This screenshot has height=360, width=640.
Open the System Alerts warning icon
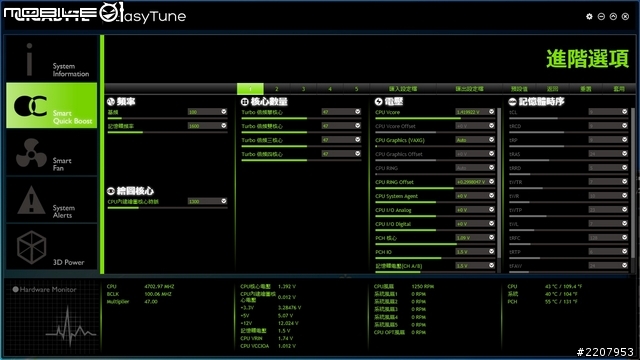[31, 200]
